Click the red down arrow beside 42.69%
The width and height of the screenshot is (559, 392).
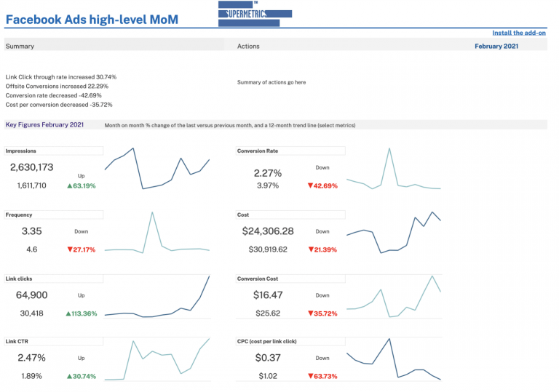coord(310,186)
